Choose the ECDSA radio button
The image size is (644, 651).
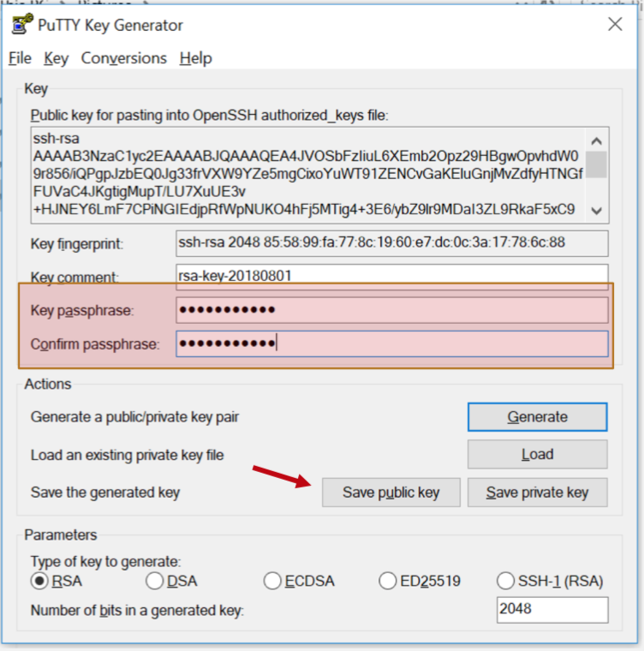272,582
